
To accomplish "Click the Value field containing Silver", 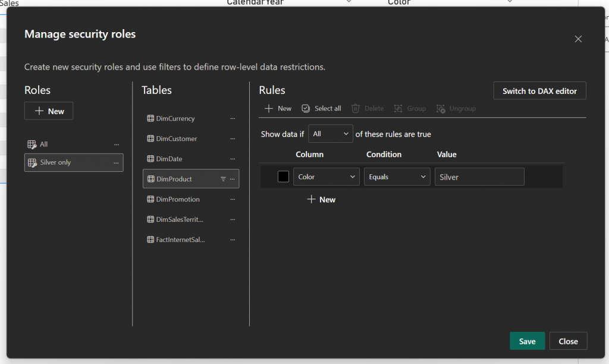I will tap(479, 177).
